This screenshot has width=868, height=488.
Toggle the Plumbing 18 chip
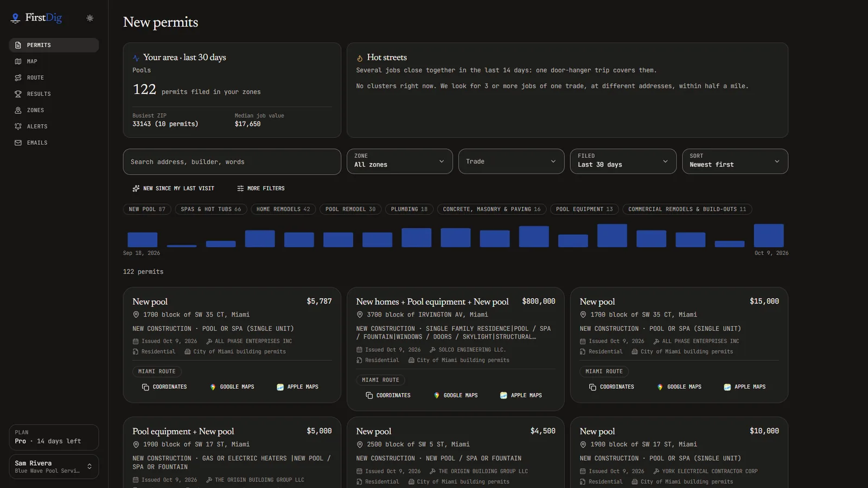tap(409, 209)
